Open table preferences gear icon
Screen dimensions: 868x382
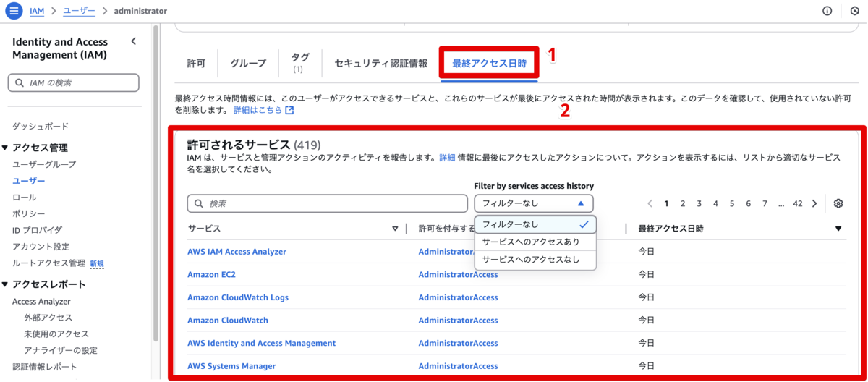[x=838, y=203]
